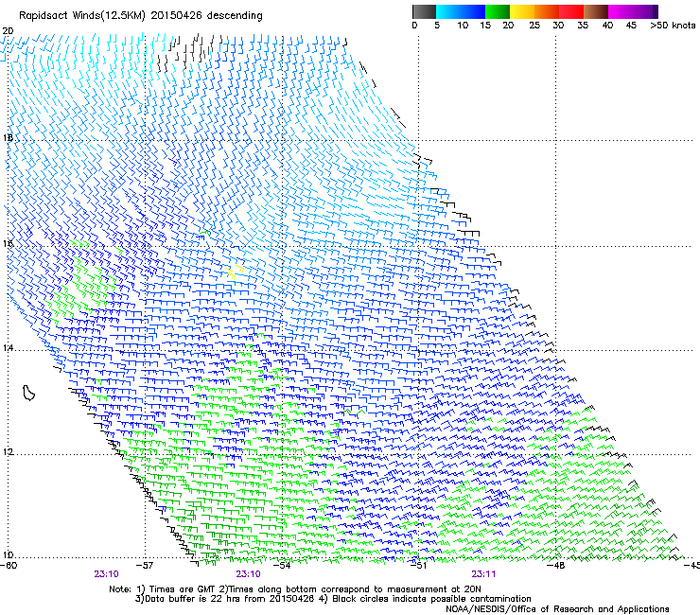This screenshot has width=700, height=615.
Task: Click the longitude label '-48' on bottom axis
Action: 555,565
